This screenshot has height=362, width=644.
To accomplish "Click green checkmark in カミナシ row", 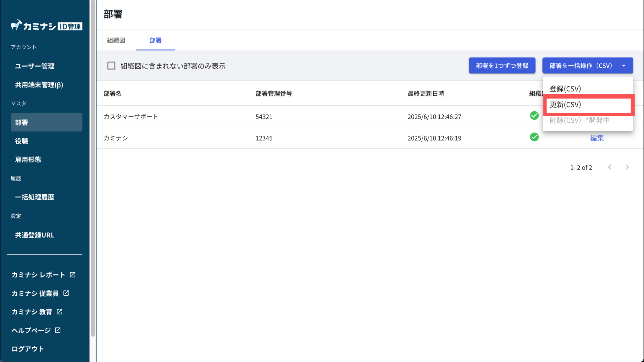I will click(534, 137).
